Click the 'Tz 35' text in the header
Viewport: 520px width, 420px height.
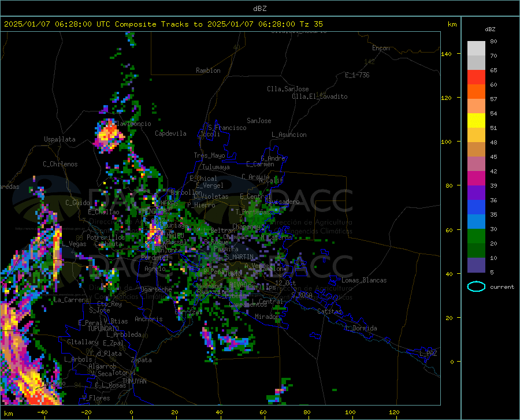pyautogui.click(x=311, y=24)
